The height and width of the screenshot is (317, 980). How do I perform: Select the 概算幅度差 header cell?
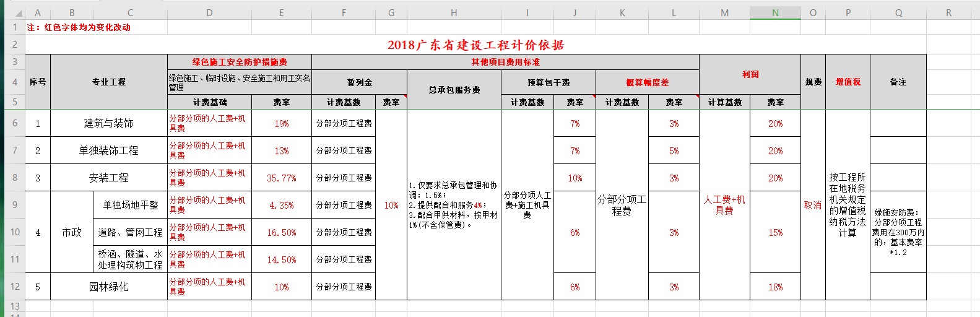[648, 82]
